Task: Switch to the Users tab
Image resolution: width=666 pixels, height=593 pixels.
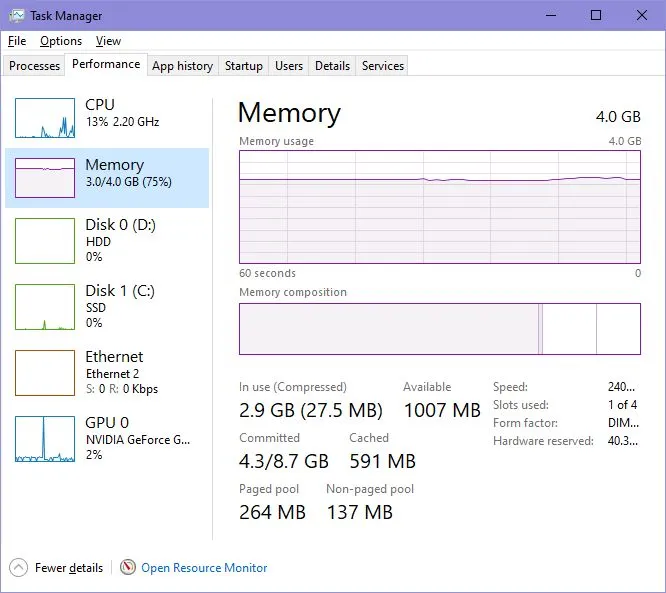Action: pyautogui.click(x=289, y=66)
